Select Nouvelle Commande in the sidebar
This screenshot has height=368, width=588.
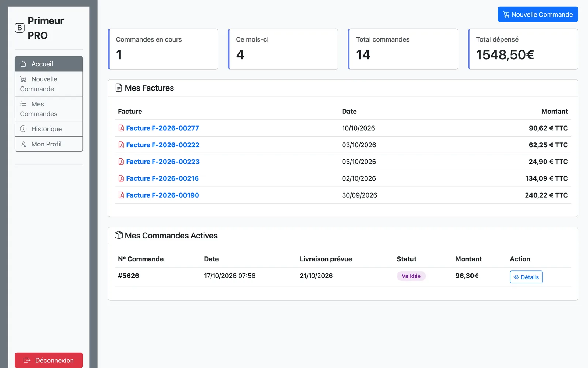point(49,84)
